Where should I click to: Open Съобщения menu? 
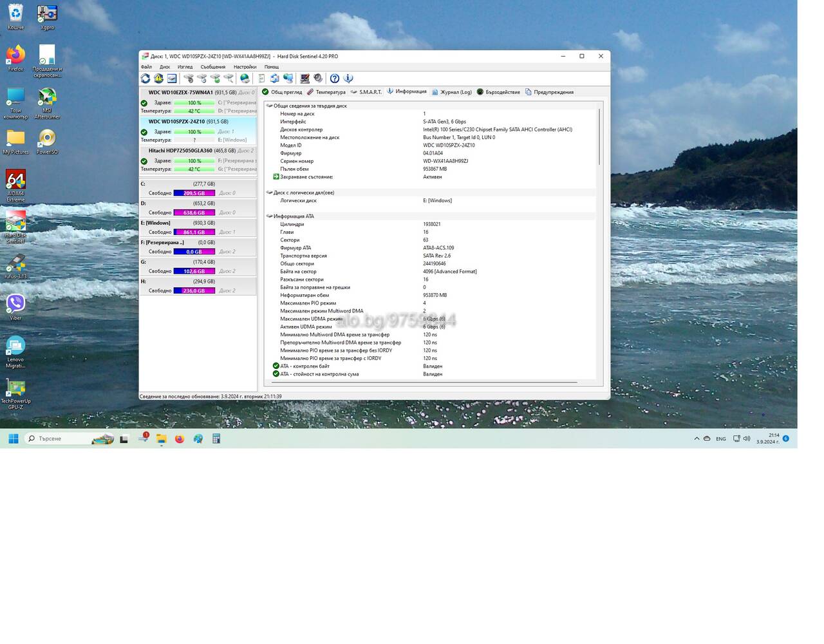pos(213,67)
